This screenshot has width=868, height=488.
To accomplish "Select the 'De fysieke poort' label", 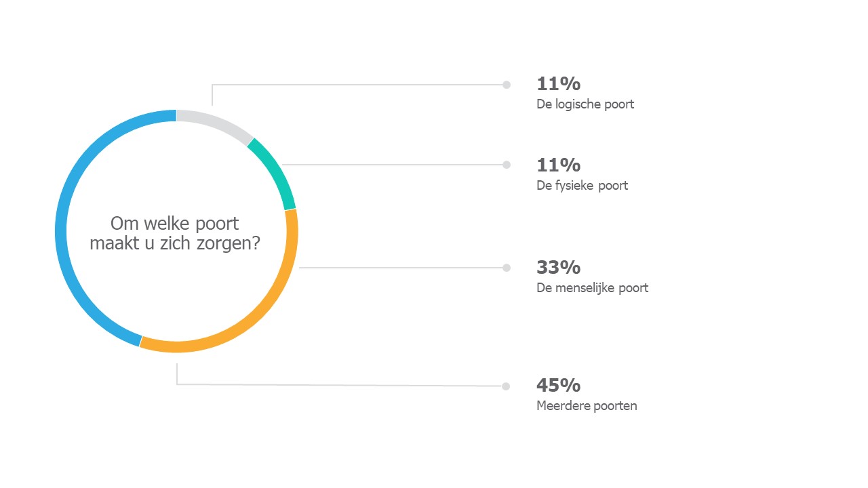I will (582, 186).
